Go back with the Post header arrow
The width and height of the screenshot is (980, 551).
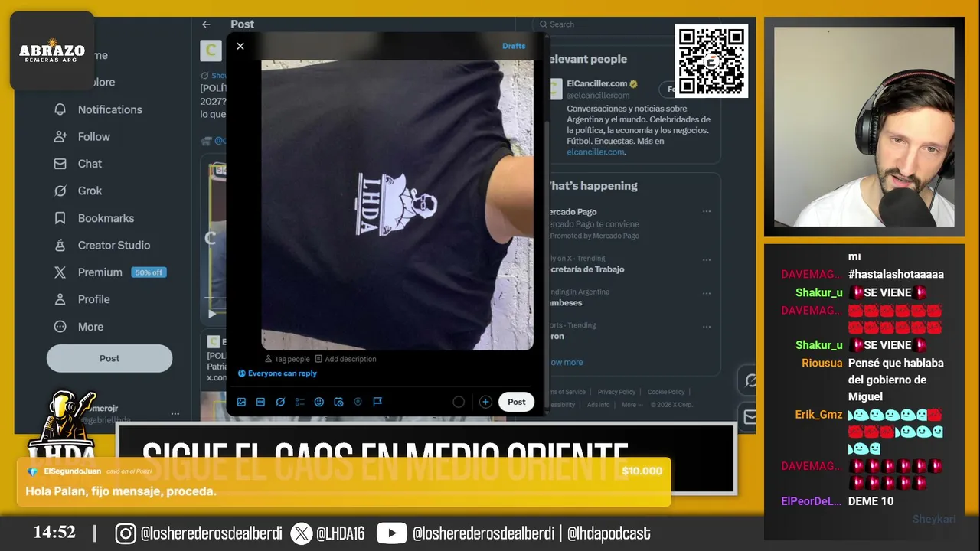click(x=206, y=24)
